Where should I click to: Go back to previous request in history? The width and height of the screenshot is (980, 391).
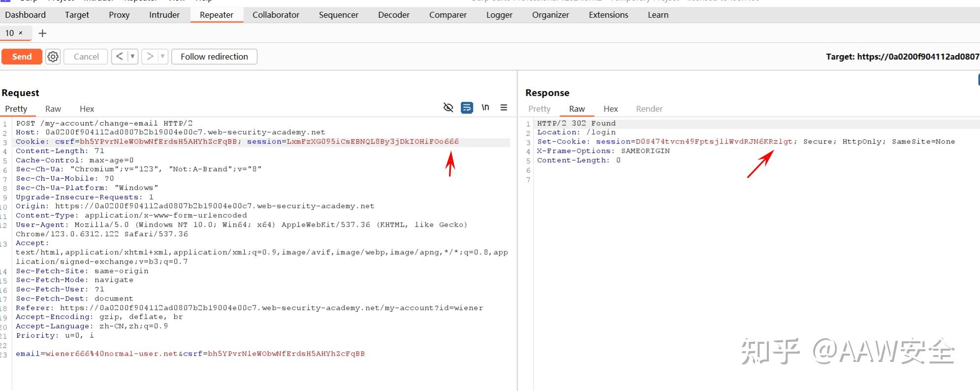(119, 57)
